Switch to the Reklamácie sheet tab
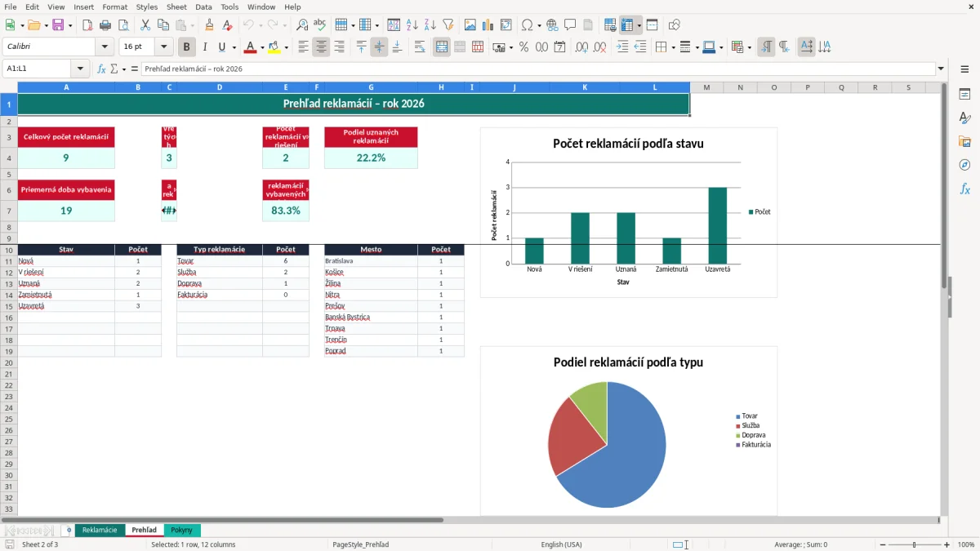The height and width of the screenshot is (551, 980). pos(100,531)
